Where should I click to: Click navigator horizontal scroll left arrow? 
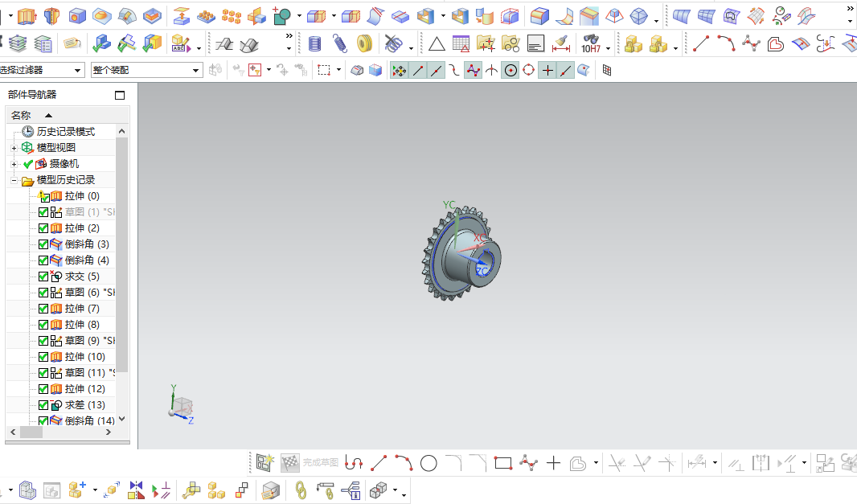pyautogui.click(x=13, y=432)
